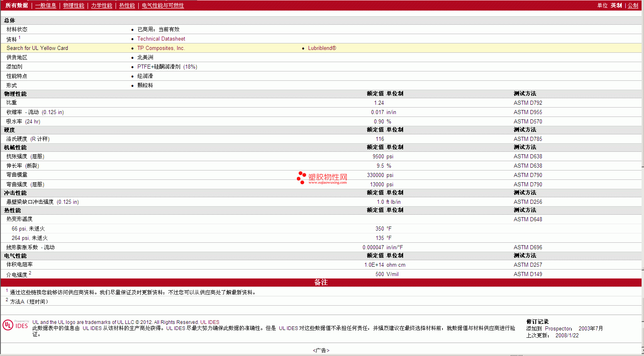The image size is (644, 356).
Task: Switch to the 热性能 tab
Action: pos(127,5)
